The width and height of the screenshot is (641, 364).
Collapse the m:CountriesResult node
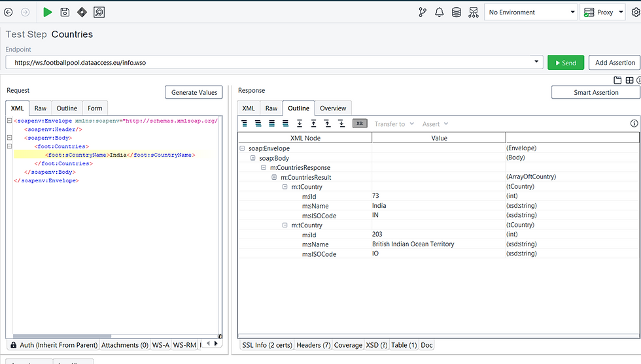pos(275,177)
